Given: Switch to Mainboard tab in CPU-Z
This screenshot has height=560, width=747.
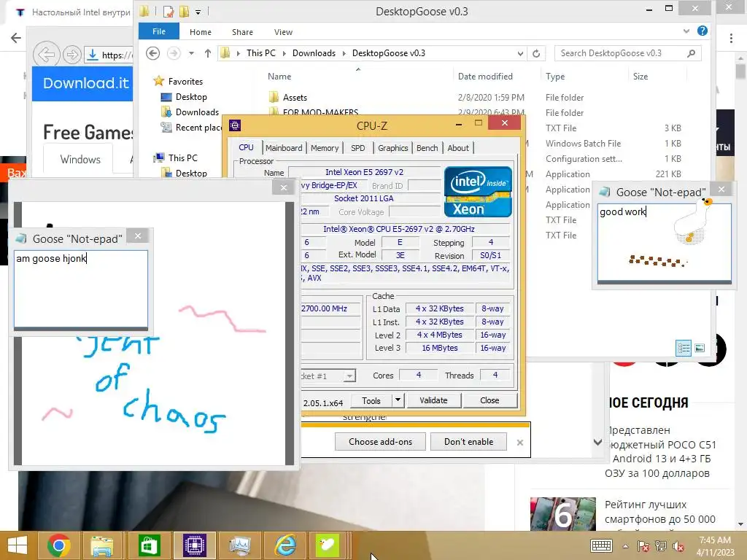Looking at the screenshot, I should click(284, 147).
